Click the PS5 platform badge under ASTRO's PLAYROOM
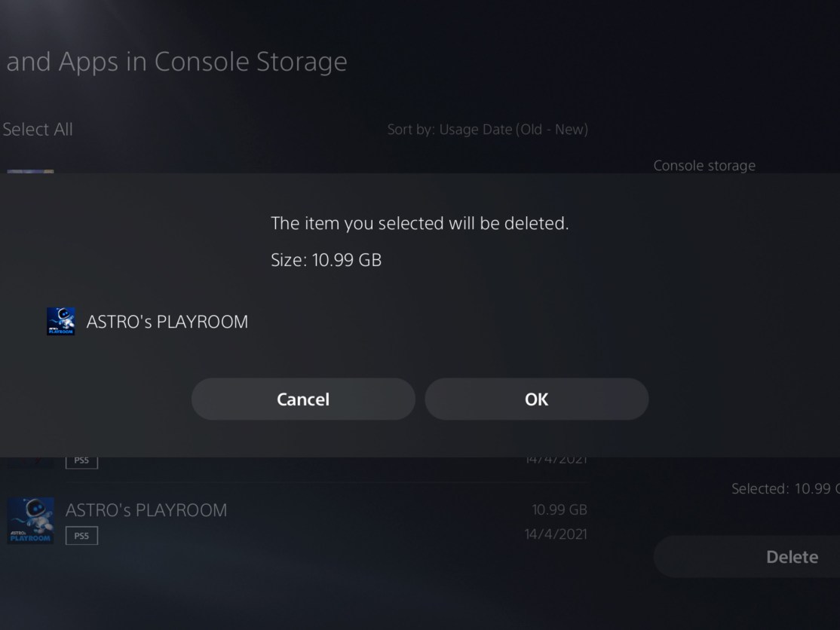 [81, 535]
